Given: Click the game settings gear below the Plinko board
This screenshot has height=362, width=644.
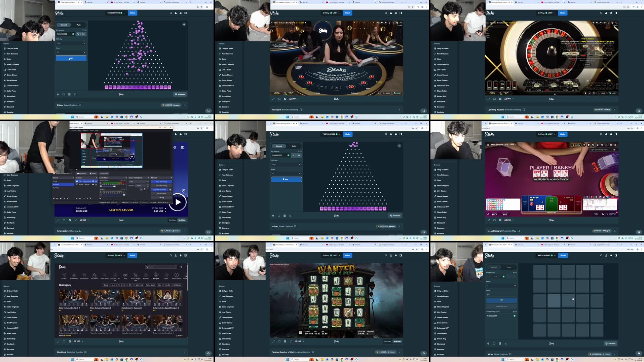Looking at the screenshot, I should [58, 94].
